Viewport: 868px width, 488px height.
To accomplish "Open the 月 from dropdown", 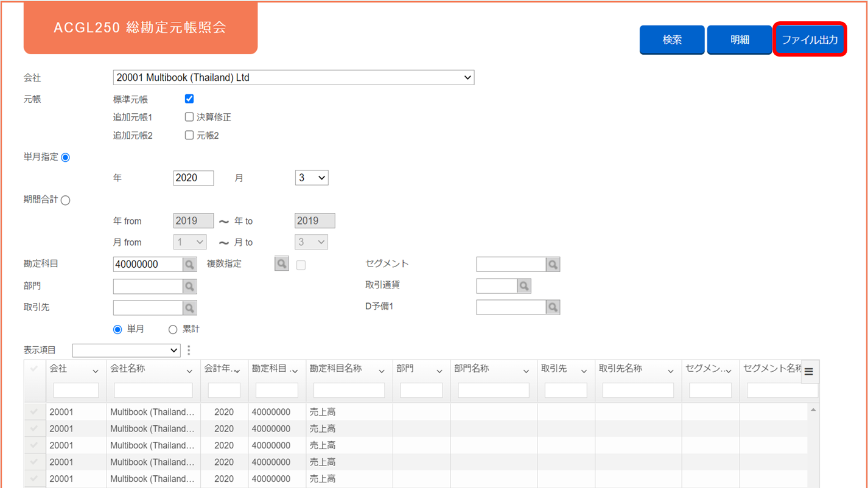I will coord(190,242).
